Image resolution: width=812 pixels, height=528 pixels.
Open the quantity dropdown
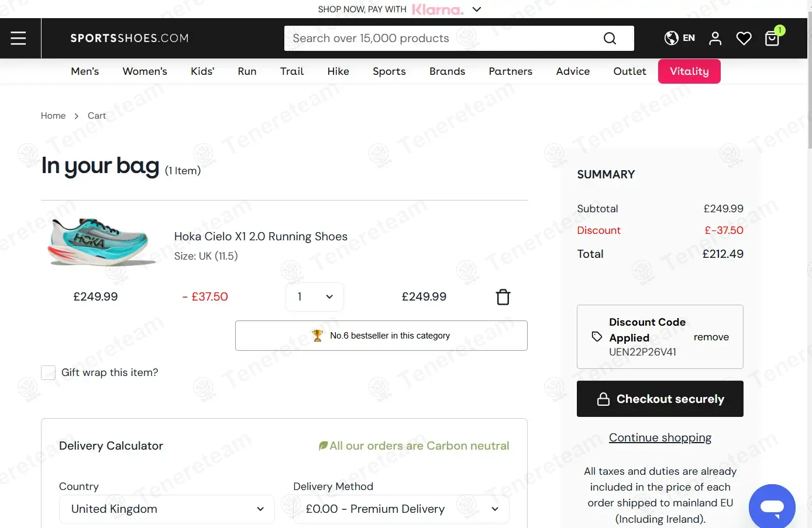315,297
